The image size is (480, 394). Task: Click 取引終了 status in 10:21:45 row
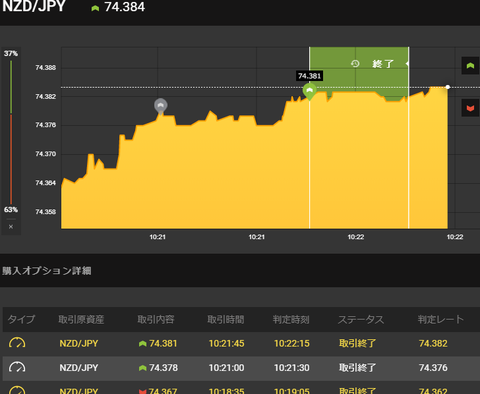point(357,343)
